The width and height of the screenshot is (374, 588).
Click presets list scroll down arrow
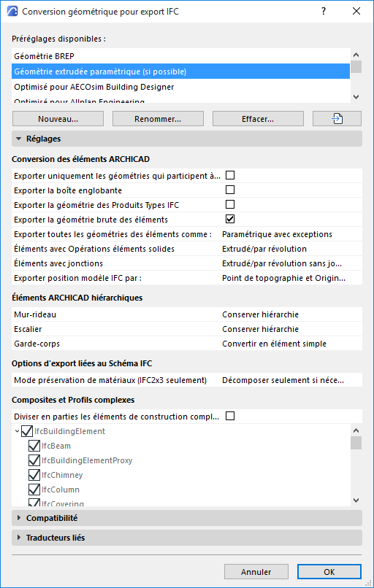(356, 97)
